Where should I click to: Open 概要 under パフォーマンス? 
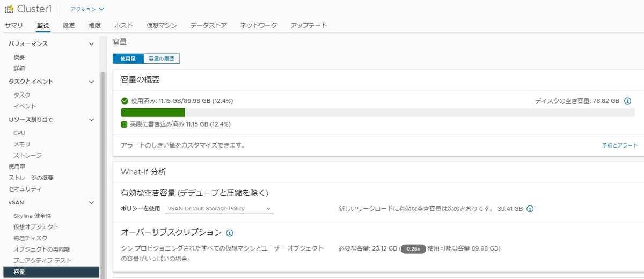(19, 57)
